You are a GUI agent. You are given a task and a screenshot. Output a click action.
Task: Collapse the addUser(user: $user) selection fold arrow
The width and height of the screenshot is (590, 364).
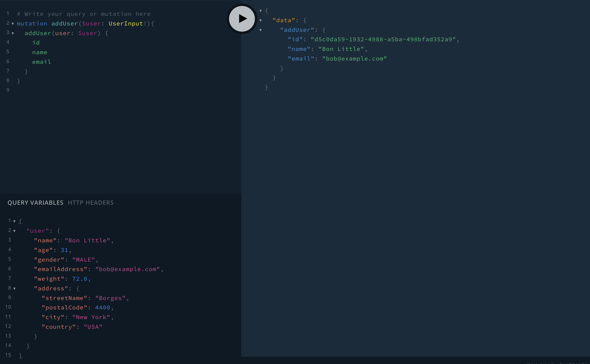coord(13,33)
